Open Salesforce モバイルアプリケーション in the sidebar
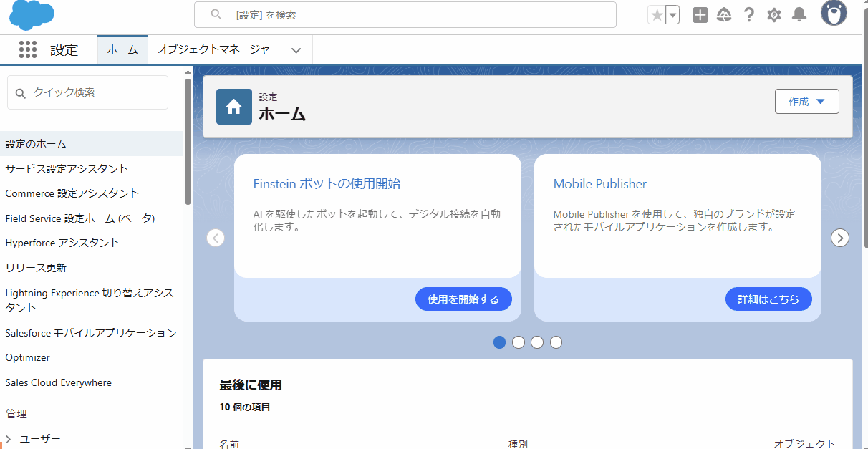Image resolution: width=868 pixels, height=449 pixels. click(91, 333)
